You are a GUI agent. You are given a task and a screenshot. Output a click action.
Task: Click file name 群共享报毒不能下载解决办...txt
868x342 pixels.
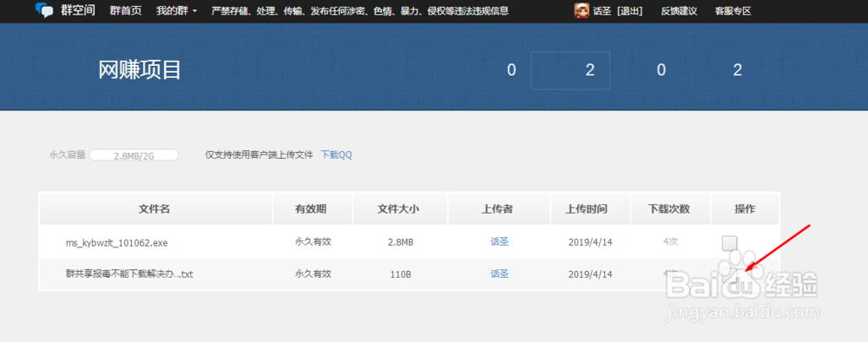[x=129, y=274]
